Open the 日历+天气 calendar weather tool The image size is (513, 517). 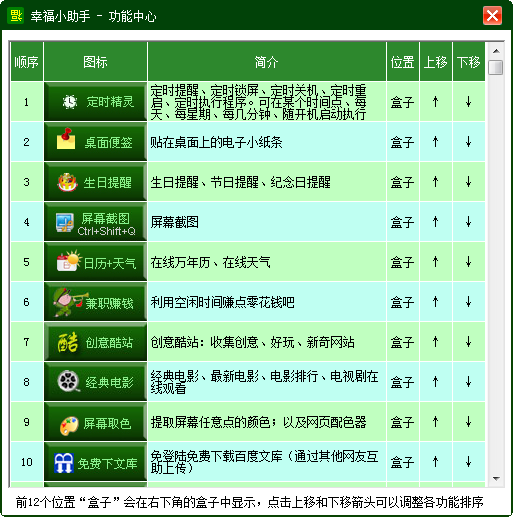coord(95,262)
